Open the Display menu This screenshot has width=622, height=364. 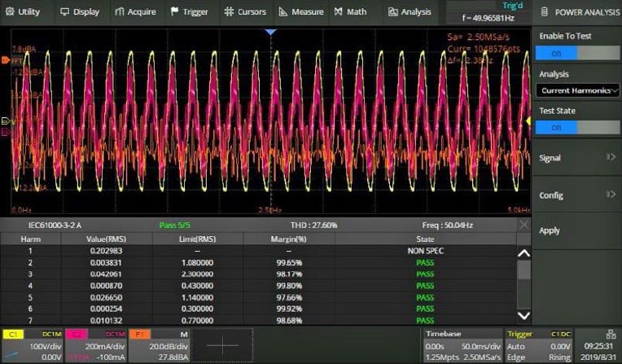pyautogui.click(x=80, y=12)
